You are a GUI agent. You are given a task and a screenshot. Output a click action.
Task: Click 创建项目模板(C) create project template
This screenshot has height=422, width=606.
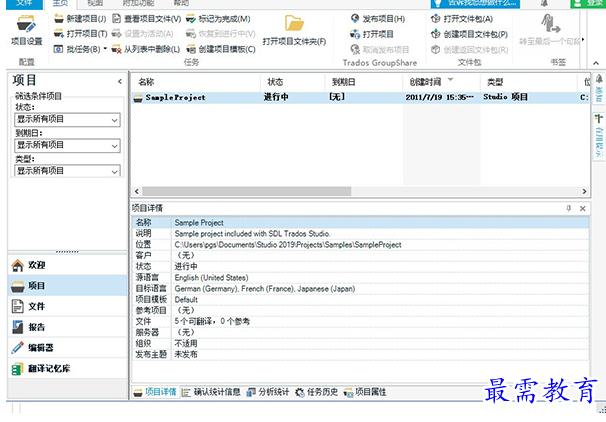click(x=221, y=49)
